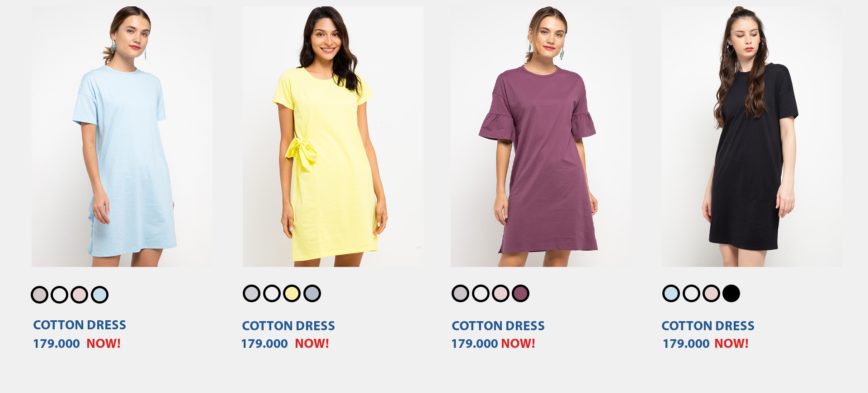Choose white swatch under the blue dress

point(59,295)
